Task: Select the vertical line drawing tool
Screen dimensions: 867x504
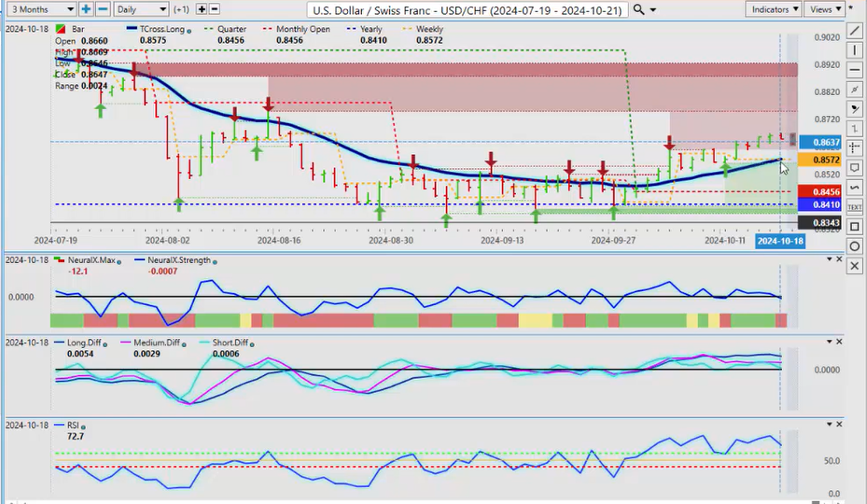Action: click(855, 50)
